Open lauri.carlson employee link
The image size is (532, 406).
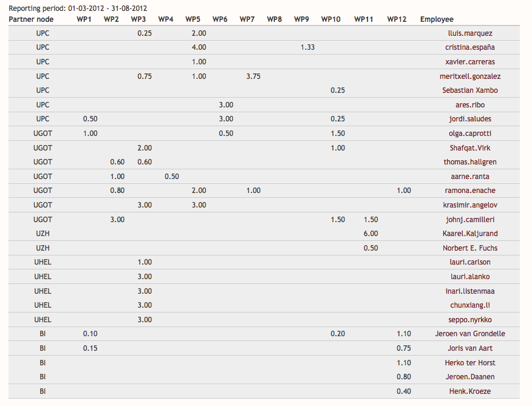click(x=470, y=262)
